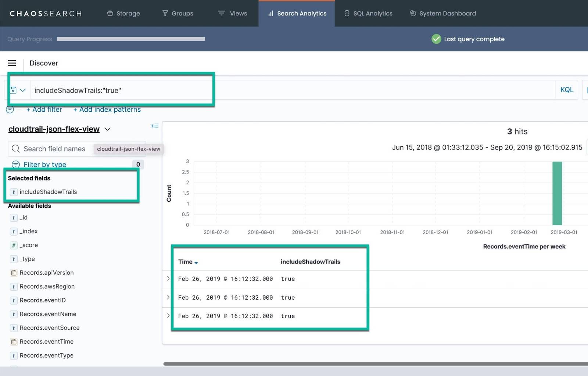Click the bar-chart icon on Search Analytics
This screenshot has height=376, width=588.
pos(270,13)
